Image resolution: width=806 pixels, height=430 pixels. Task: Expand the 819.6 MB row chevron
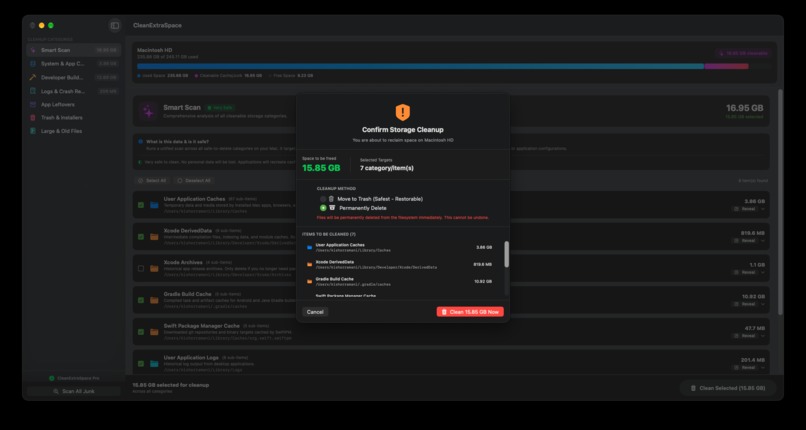point(763,241)
